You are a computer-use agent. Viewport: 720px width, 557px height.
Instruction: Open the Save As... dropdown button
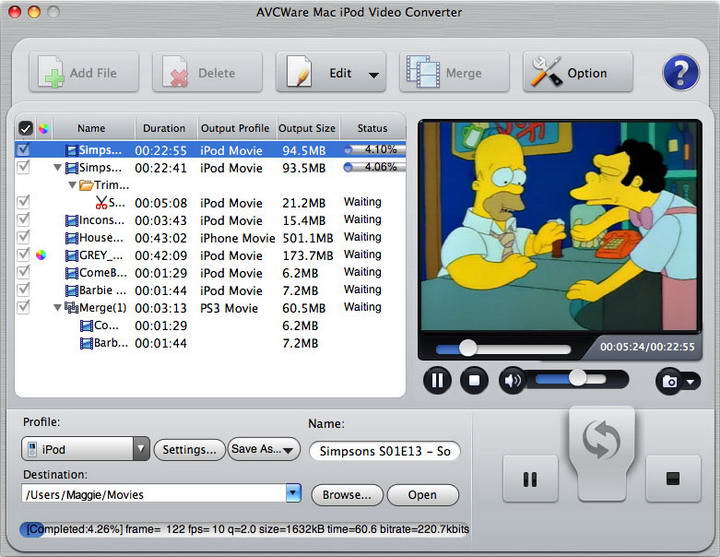(264, 449)
